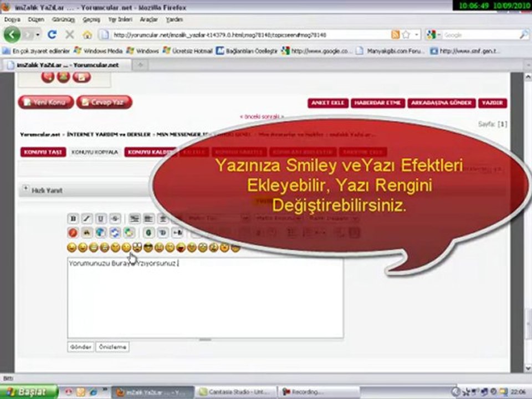Click the ANKET EKLE button
Image resolution: width=532 pixels, height=399 pixels.
point(328,103)
